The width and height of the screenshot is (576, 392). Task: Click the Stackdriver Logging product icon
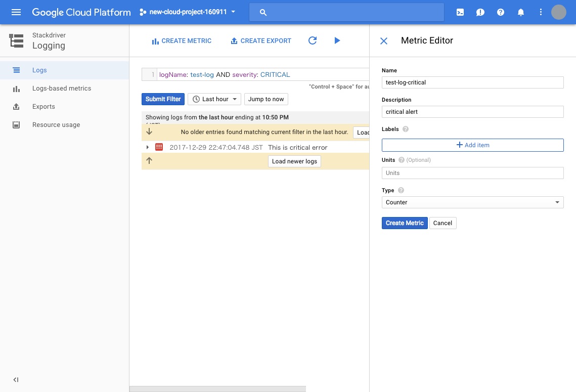click(16, 41)
